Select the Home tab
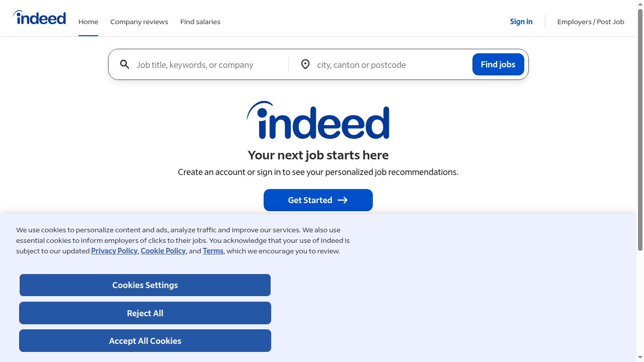644x362 pixels. coord(88,22)
